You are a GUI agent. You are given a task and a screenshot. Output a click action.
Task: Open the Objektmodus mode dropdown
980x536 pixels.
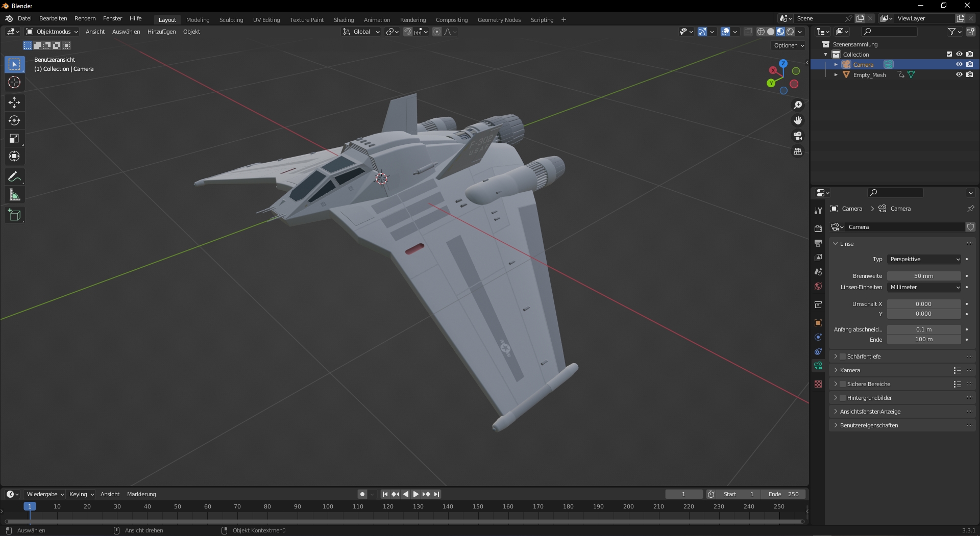tap(53, 32)
